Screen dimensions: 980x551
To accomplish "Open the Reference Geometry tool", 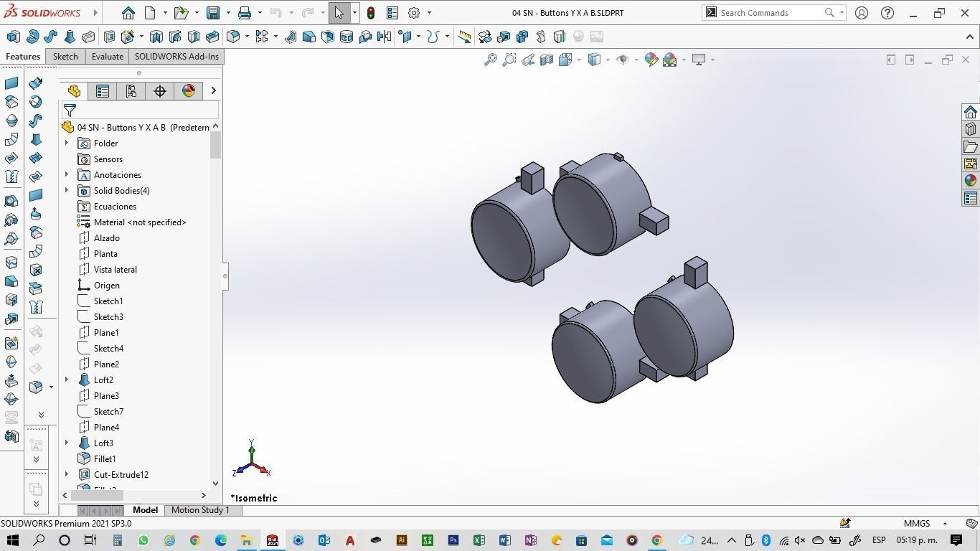I will coord(407,37).
